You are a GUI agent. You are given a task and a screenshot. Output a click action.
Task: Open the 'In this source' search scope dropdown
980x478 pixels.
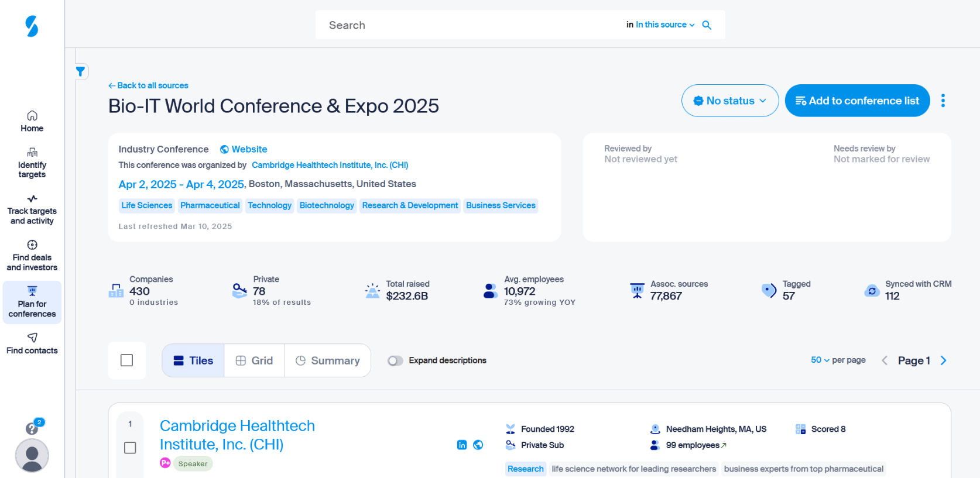point(665,25)
